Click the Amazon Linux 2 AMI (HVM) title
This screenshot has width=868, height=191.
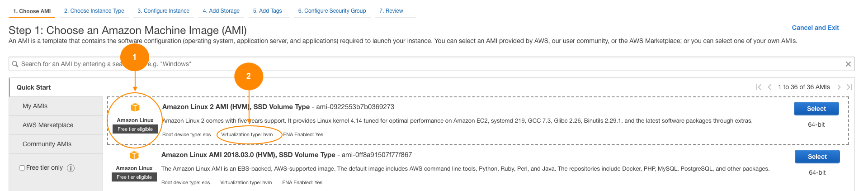coord(236,107)
